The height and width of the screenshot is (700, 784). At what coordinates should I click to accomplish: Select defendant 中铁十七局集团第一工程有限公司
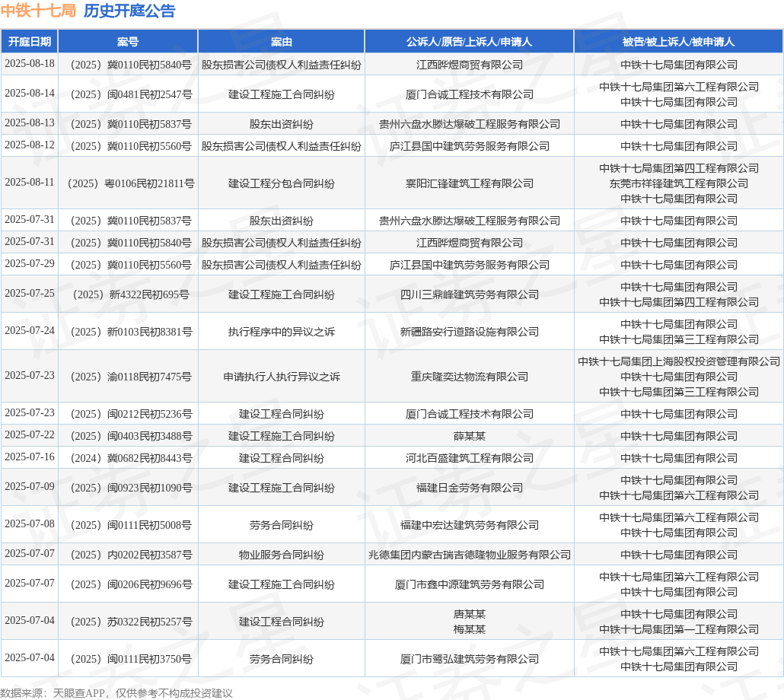[679, 629]
